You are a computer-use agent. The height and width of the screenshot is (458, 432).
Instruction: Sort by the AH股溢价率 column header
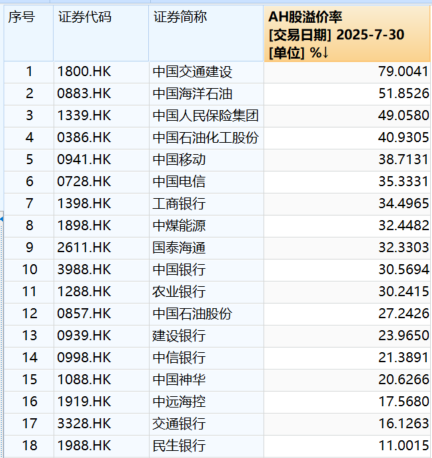347,34
